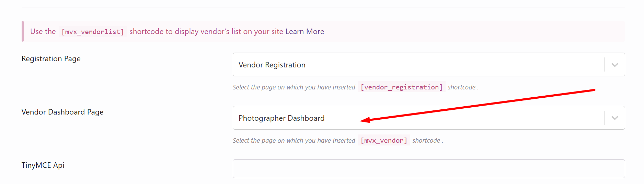This screenshot has width=644, height=184.
Task: Click the chevron arrow beside Photographer Dashboard
Action: [614, 118]
